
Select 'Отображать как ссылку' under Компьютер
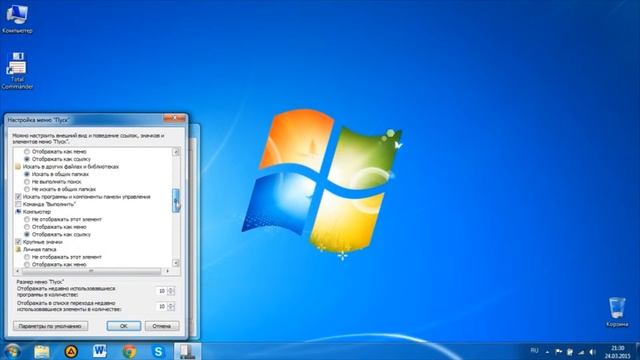click(27, 234)
